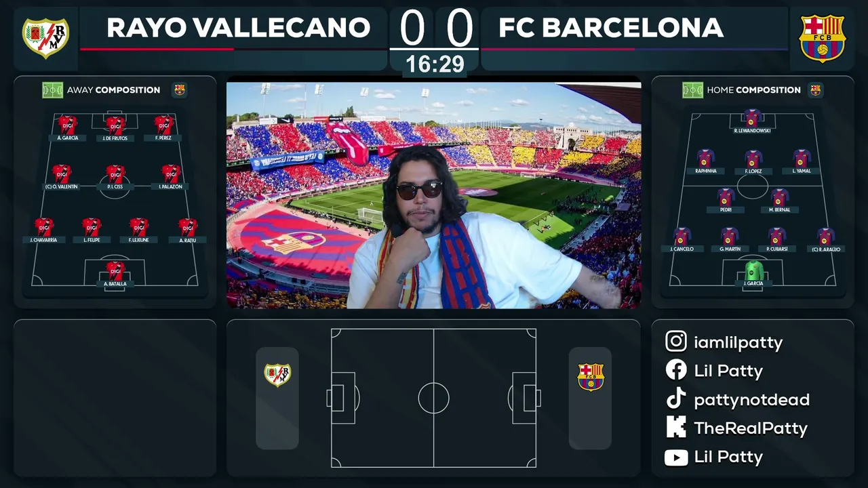This screenshot has height=488, width=868.
Task: Click the iamlilpatty Instagram handle text
Action: pos(738,343)
